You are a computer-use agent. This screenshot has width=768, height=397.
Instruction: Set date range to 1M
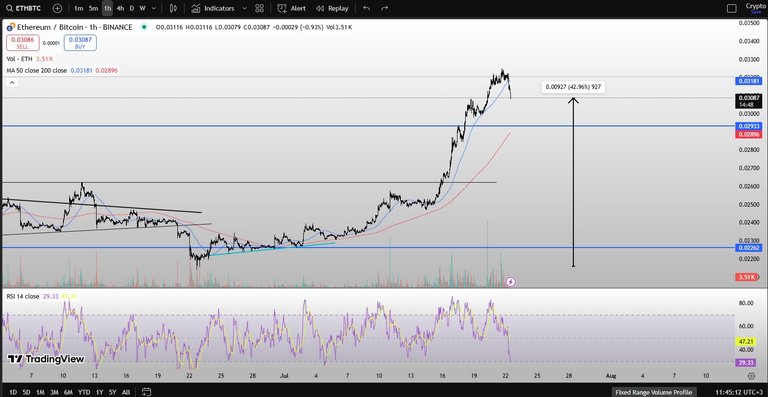tap(41, 392)
